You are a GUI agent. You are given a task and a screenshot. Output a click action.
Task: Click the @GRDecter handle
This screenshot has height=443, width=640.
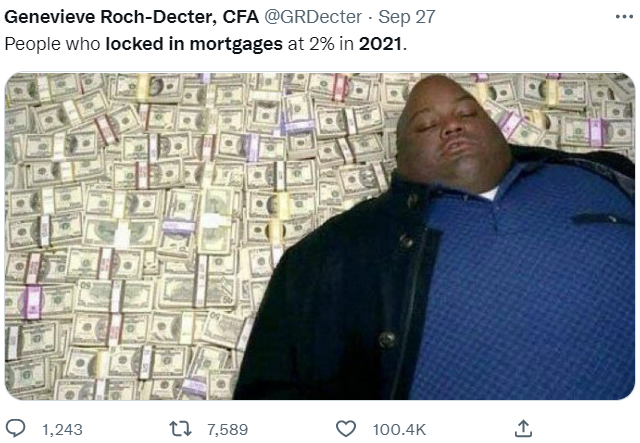[313, 17]
